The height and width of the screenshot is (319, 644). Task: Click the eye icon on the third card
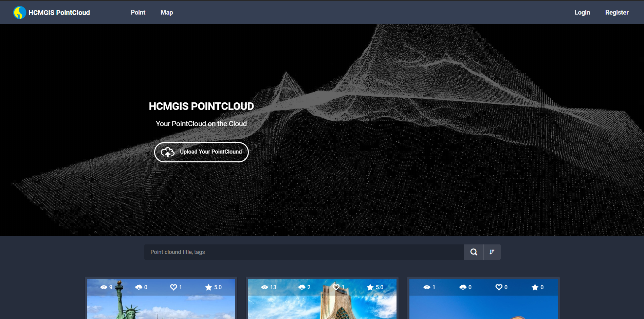coord(427,287)
